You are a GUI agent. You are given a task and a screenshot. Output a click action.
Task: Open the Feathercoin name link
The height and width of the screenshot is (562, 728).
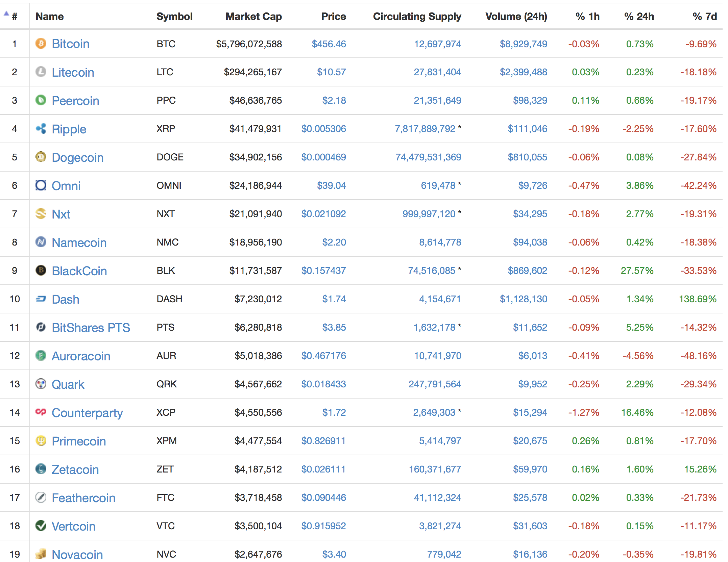83,498
